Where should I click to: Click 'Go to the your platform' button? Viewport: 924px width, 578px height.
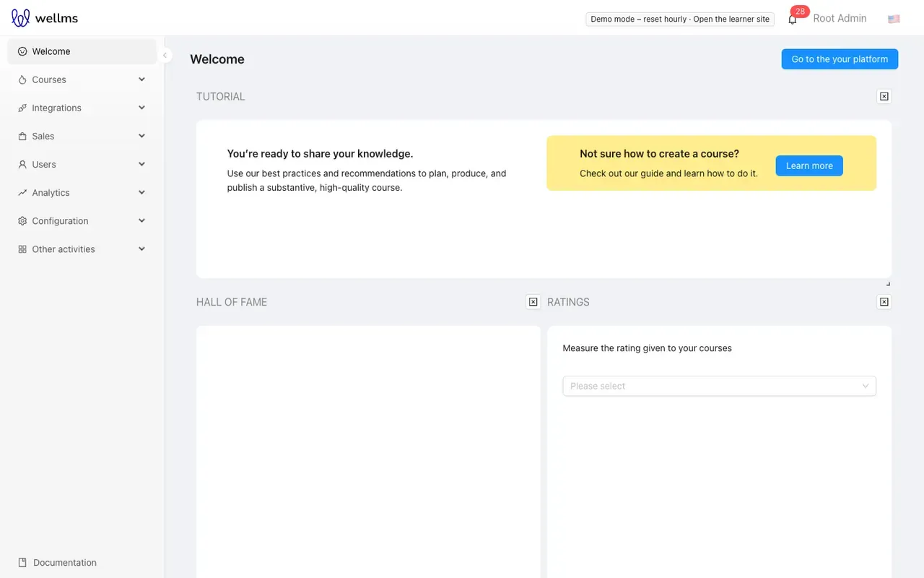(x=840, y=59)
